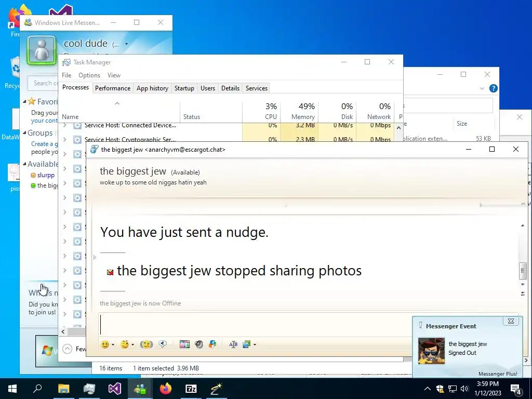Open the activities colored cubes icon
This screenshot has height=399, width=532.
[212, 344]
